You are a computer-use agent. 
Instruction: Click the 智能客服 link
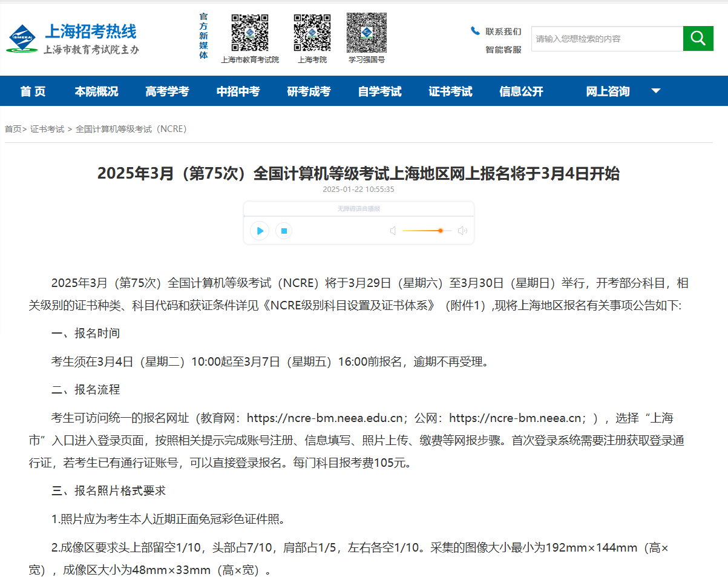click(x=503, y=50)
